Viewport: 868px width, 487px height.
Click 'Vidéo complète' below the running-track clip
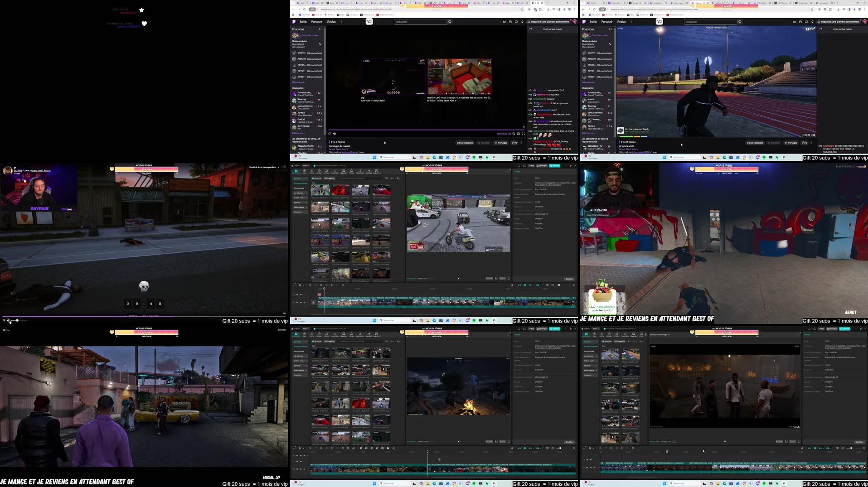755,143
